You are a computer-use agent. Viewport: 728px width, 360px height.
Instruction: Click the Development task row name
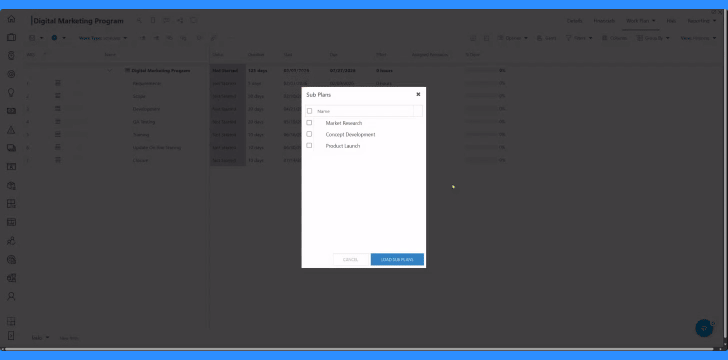[146, 109]
